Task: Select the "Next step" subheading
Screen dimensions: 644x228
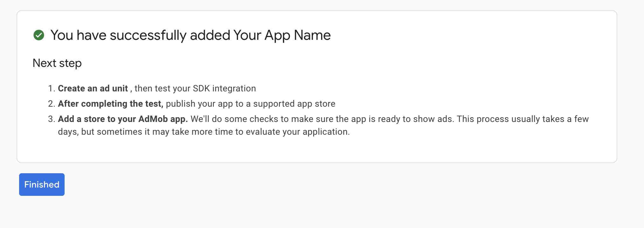Action: [57, 63]
